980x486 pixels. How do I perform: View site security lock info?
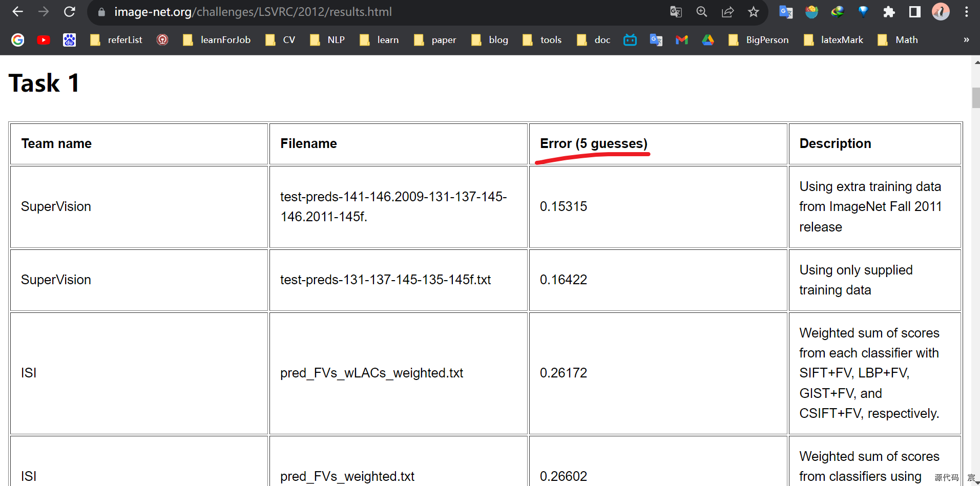point(101,12)
